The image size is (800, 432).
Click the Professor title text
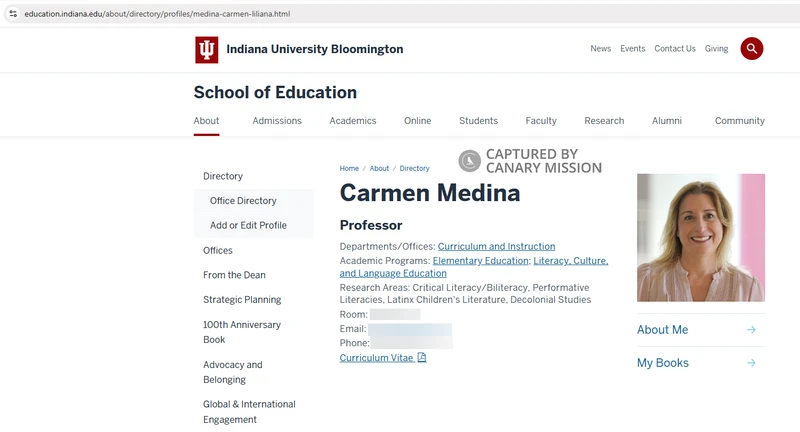click(x=371, y=225)
